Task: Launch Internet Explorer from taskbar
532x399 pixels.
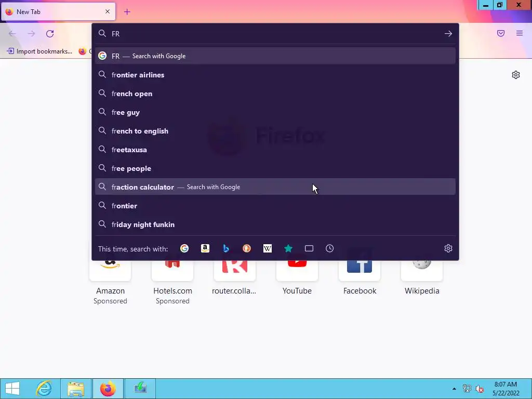Action: point(44,389)
